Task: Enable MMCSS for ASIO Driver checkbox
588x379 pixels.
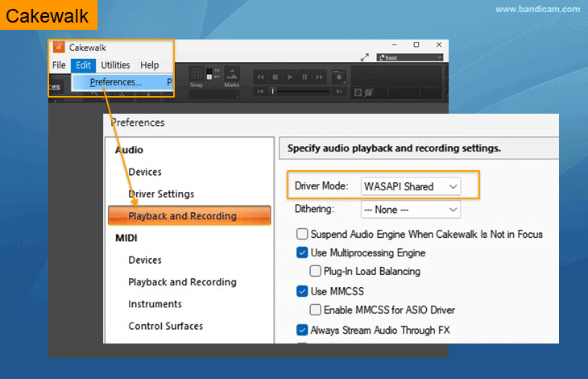Action: click(x=316, y=310)
